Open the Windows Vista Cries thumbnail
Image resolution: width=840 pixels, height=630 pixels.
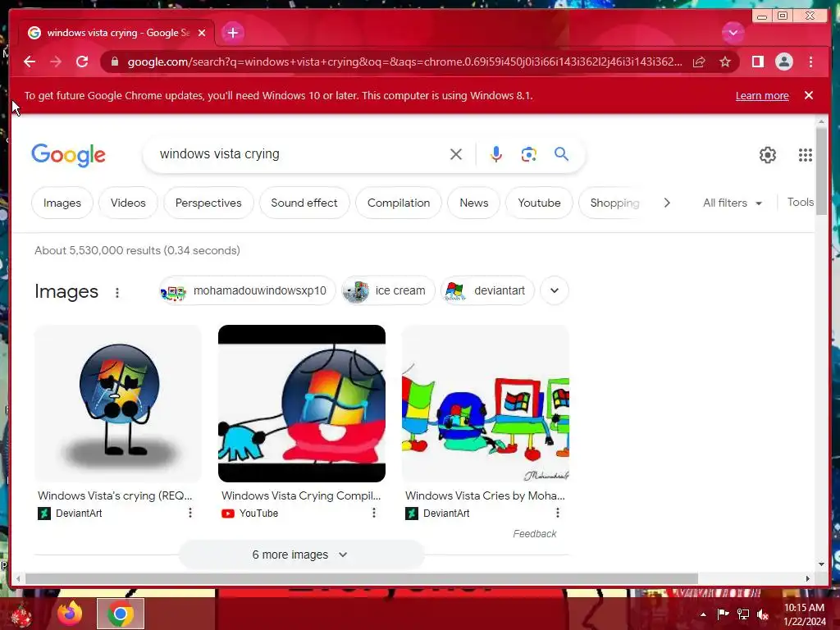[x=486, y=404]
